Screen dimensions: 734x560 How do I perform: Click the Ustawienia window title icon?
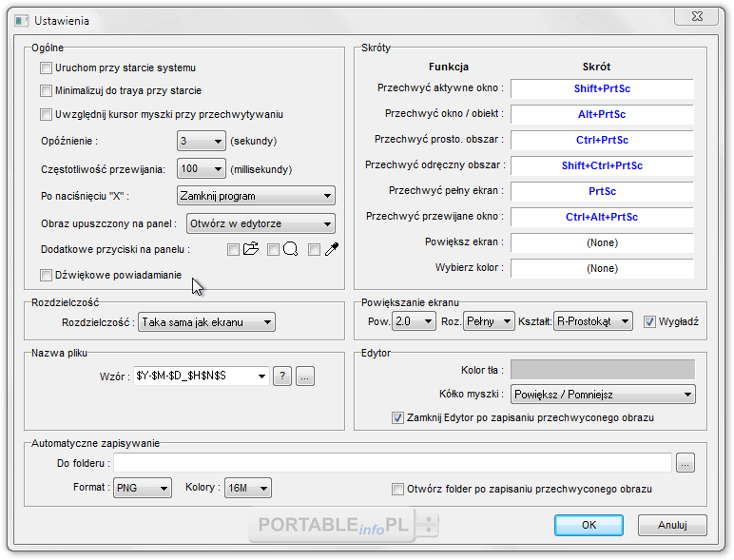click(22, 21)
